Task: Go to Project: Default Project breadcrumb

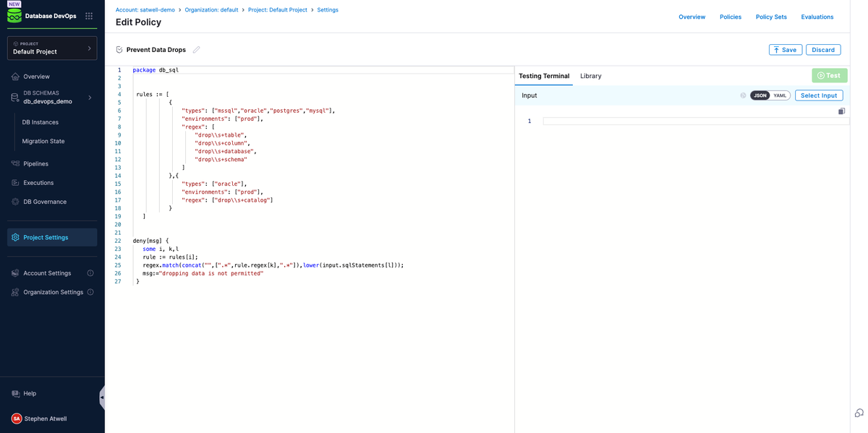Action: pos(277,10)
